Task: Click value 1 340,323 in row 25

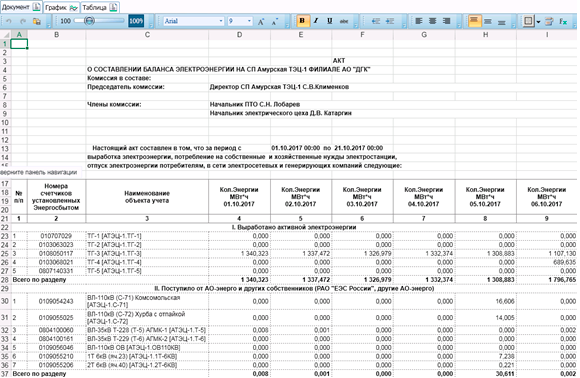Action: (x=255, y=254)
